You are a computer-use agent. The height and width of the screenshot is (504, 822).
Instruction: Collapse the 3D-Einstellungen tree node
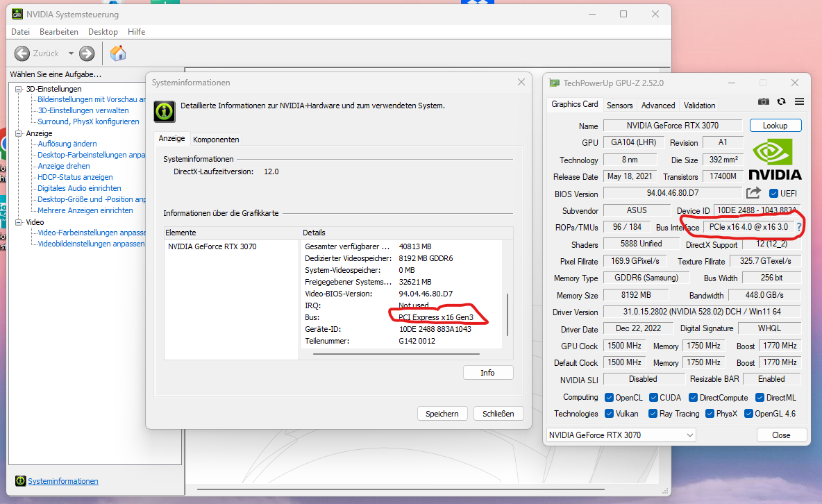click(18, 89)
